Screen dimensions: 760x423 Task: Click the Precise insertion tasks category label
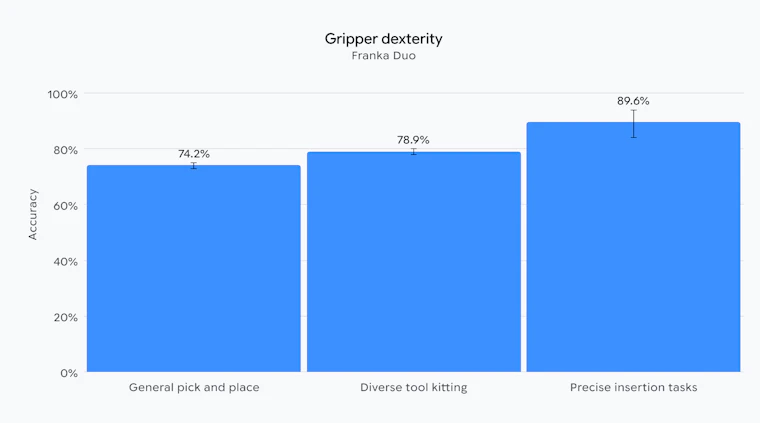tap(633, 388)
